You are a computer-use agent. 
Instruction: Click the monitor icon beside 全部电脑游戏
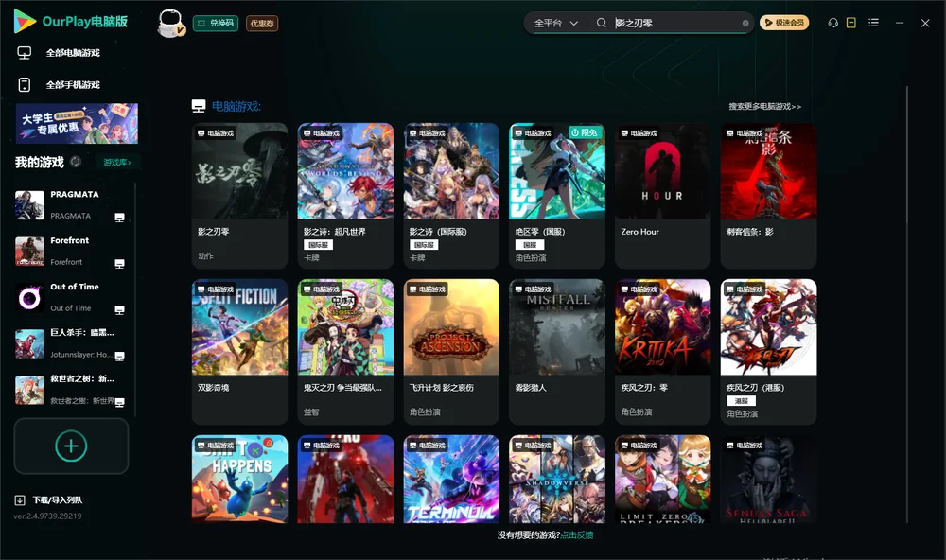[25, 53]
